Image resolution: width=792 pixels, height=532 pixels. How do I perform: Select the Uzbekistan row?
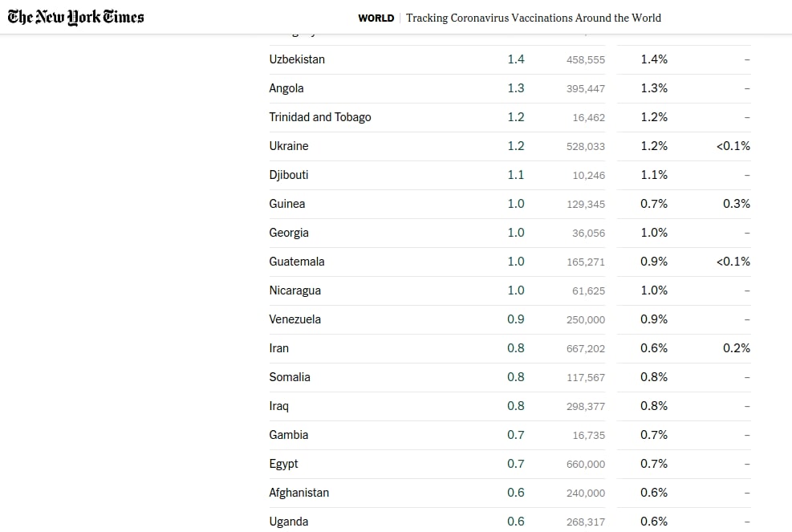coord(510,59)
